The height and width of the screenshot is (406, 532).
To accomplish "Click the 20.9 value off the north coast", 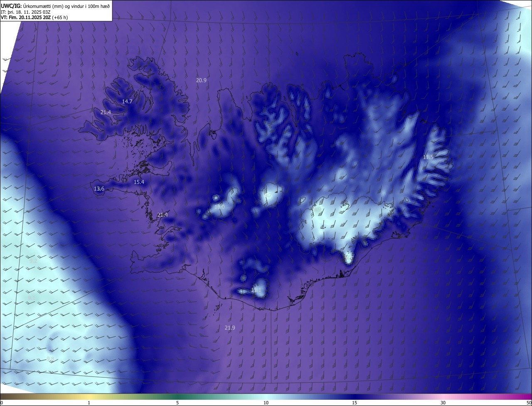I will point(201,80).
